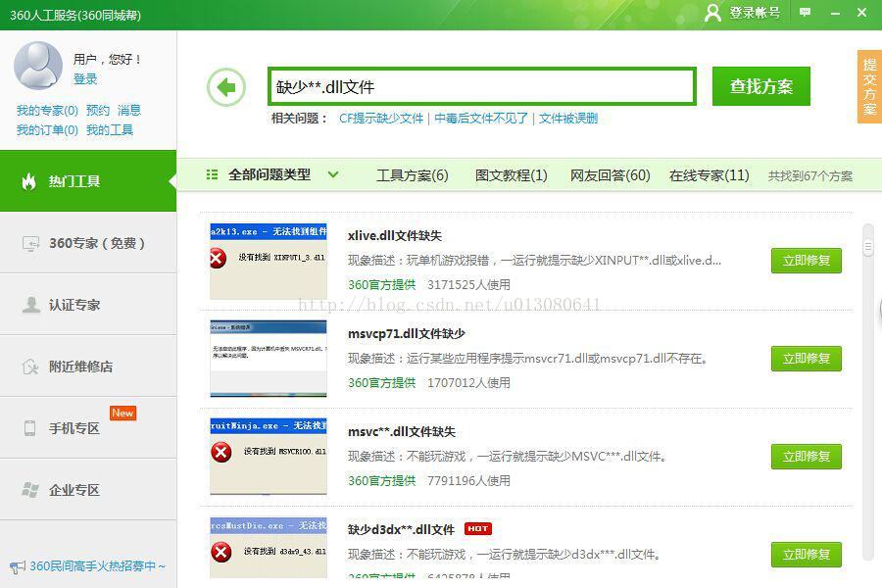The width and height of the screenshot is (882, 588).
Task: Select 热门工具 in the sidebar
Action: click(88, 181)
